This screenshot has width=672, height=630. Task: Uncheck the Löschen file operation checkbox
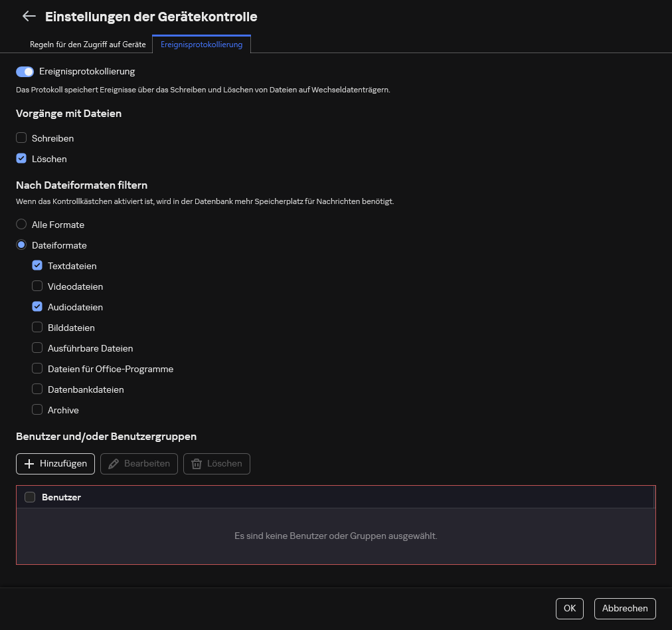21,159
